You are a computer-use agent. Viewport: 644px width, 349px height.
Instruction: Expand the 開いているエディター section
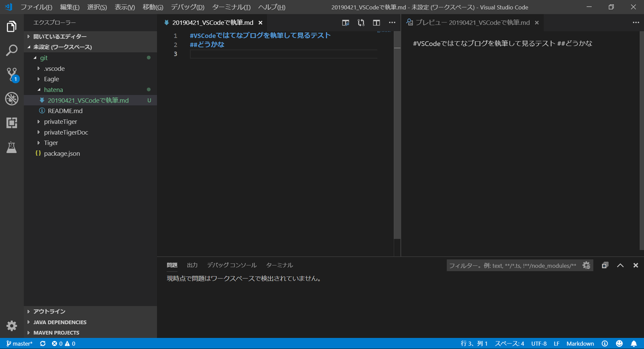tap(90, 37)
